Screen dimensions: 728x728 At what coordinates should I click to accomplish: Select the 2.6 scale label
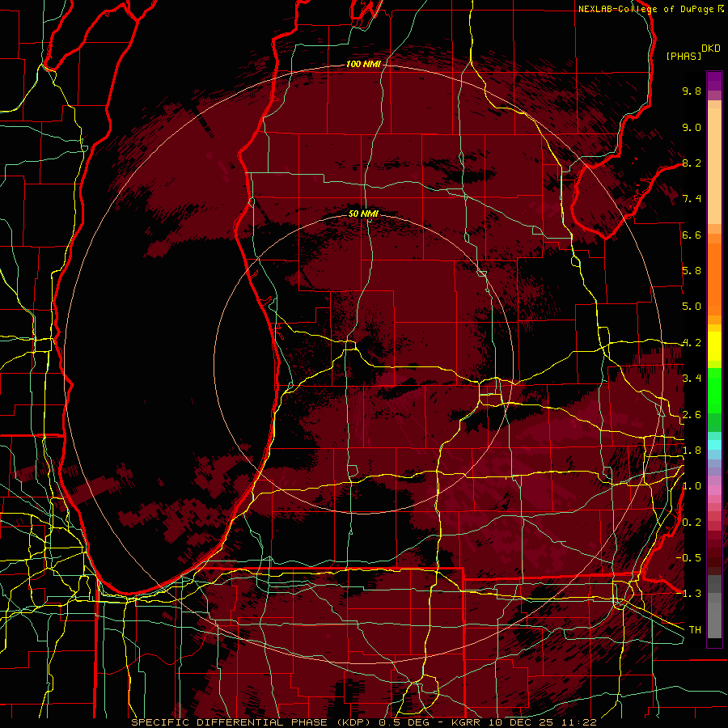pos(692,415)
